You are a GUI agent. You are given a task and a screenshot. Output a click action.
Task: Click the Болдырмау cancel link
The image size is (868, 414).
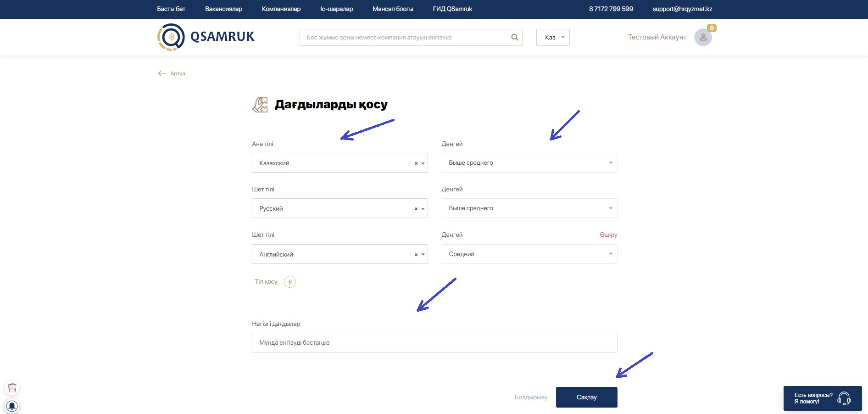tap(531, 397)
